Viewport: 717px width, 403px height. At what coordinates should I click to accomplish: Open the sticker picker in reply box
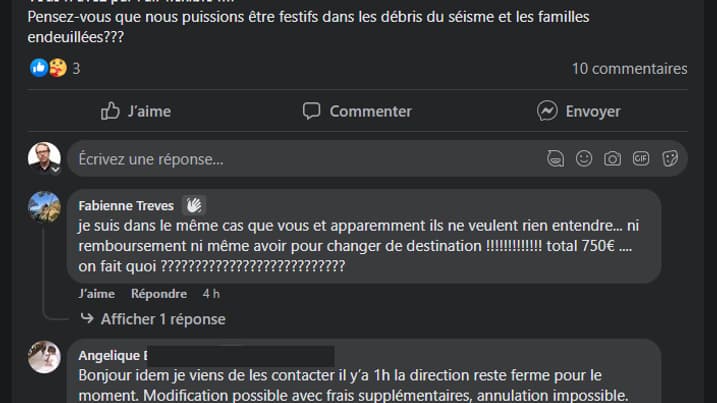pos(670,159)
